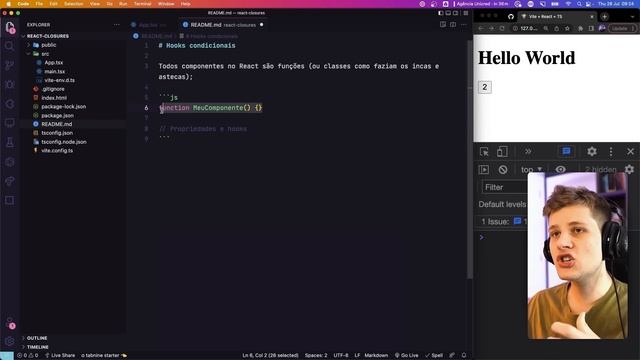Open console settings gear
Image resolution: width=640 pixels, height=360 pixels.
pos(629,169)
